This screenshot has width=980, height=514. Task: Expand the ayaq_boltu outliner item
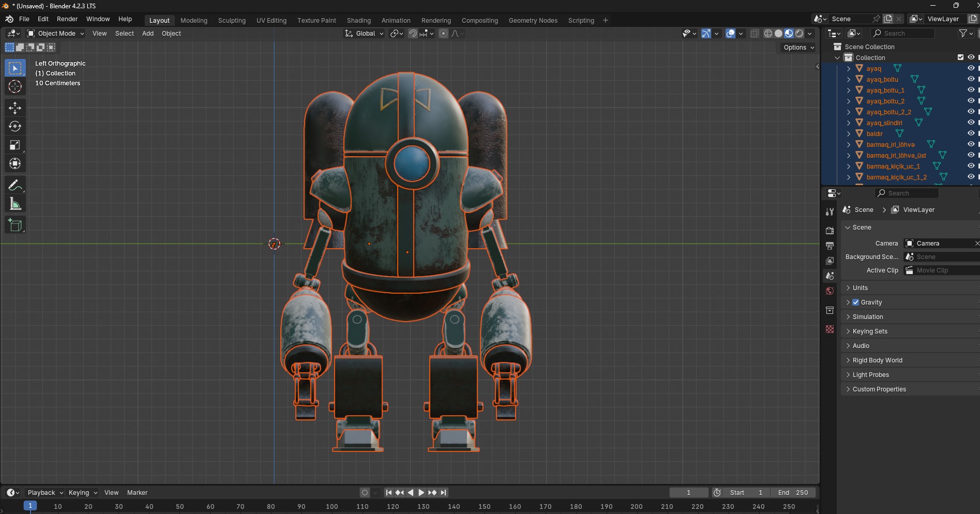click(x=848, y=79)
